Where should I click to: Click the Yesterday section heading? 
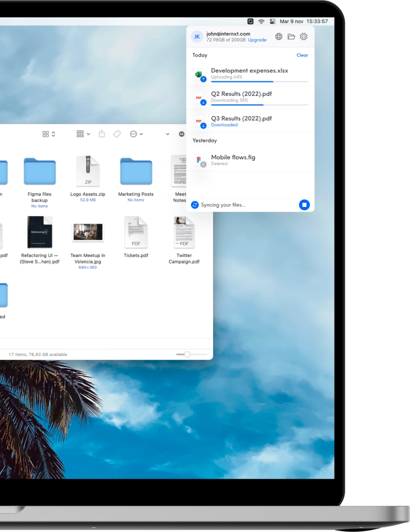pyautogui.click(x=204, y=140)
